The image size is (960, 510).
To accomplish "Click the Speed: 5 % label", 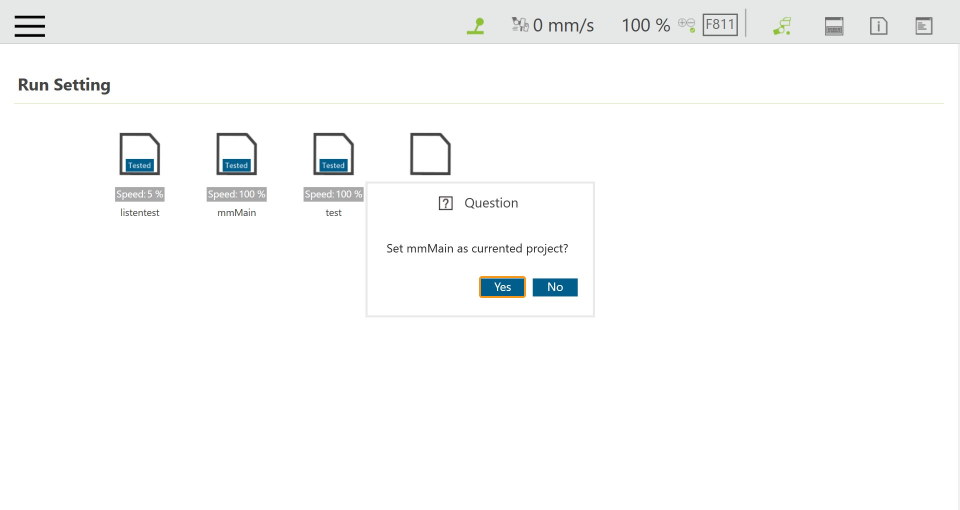I will 140,194.
